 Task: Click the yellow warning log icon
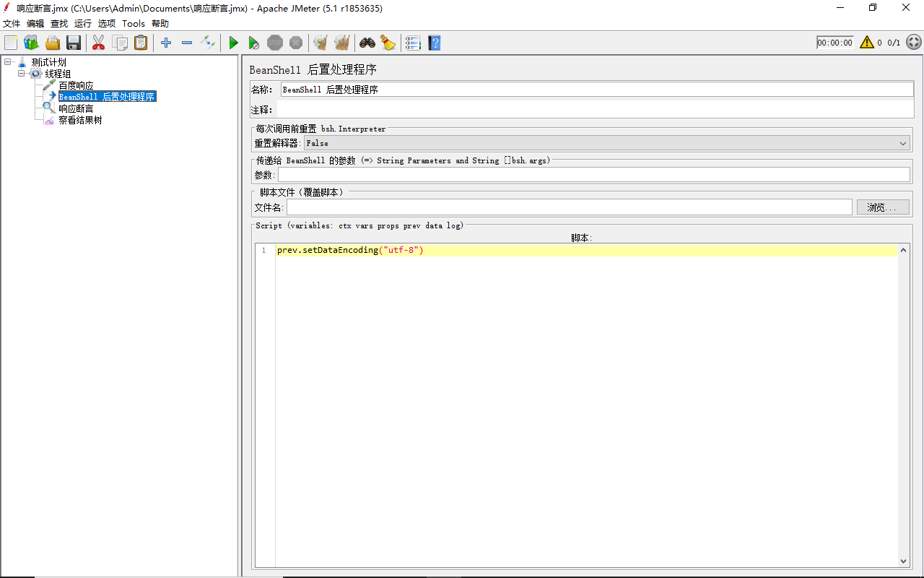coord(867,43)
